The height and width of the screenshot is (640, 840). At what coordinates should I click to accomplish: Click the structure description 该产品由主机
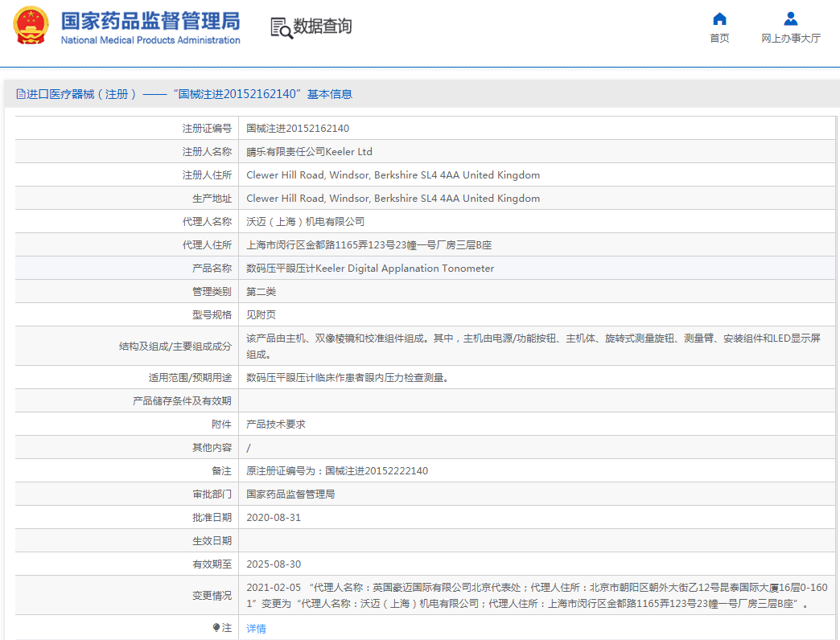click(533, 347)
